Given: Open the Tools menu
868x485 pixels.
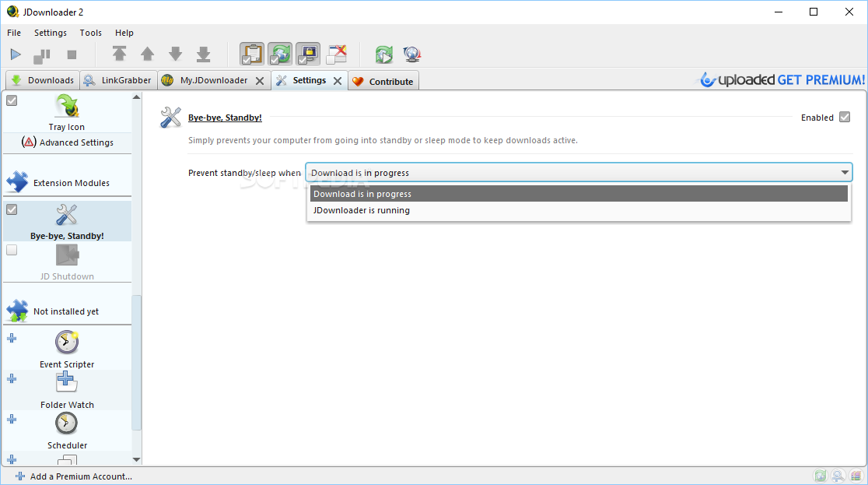Looking at the screenshot, I should 91,33.
